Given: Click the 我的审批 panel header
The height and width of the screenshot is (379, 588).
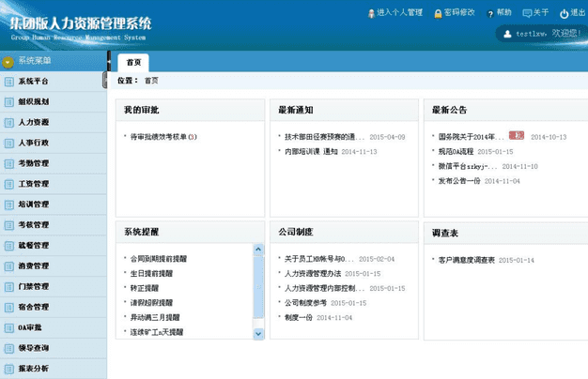Looking at the screenshot, I should tap(190, 110).
